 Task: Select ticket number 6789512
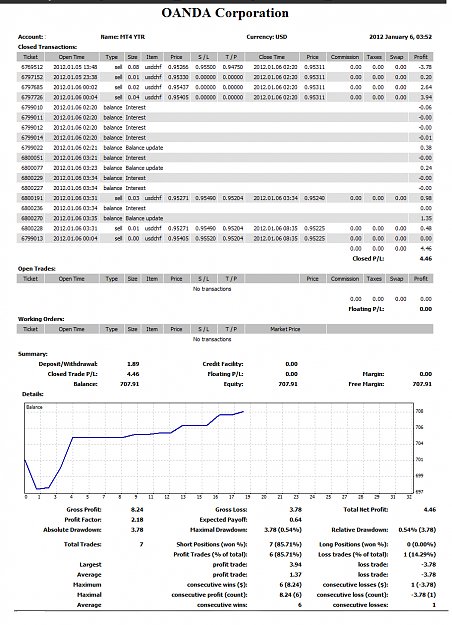coord(32,67)
